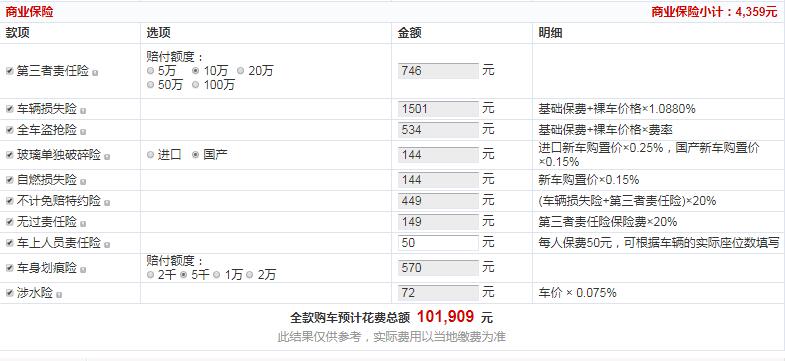This screenshot has width=785, height=361.
Task: Select 10万 third-party liability coverage
Action: [x=196, y=71]
